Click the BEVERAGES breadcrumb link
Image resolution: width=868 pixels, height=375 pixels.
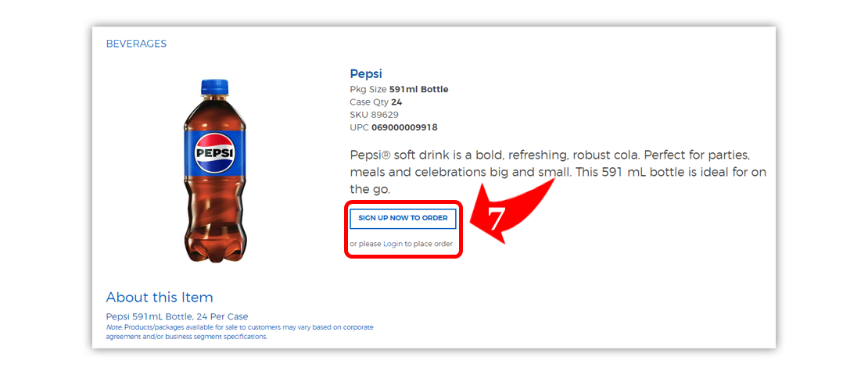click(x=136, y=44)
